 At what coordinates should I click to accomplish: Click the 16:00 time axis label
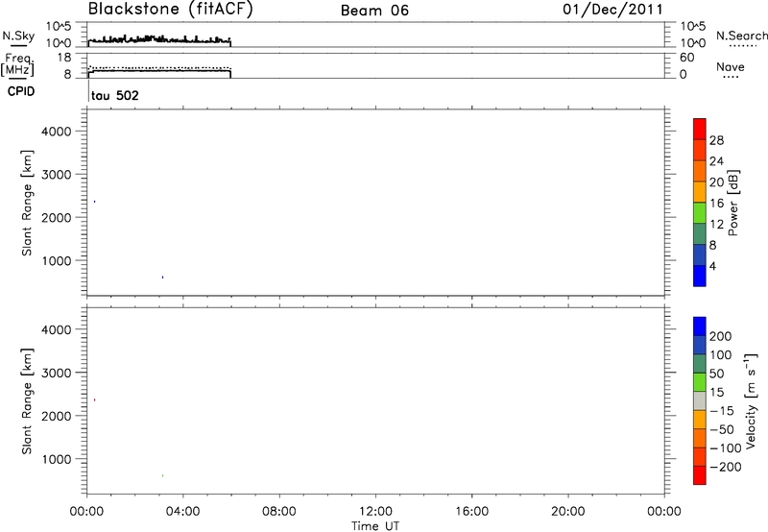click(471, 512)
